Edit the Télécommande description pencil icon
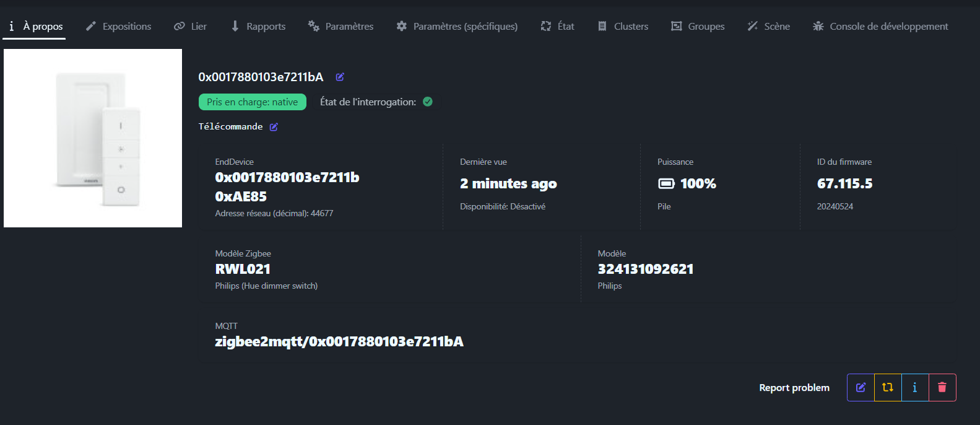 [x=274, y=127]
